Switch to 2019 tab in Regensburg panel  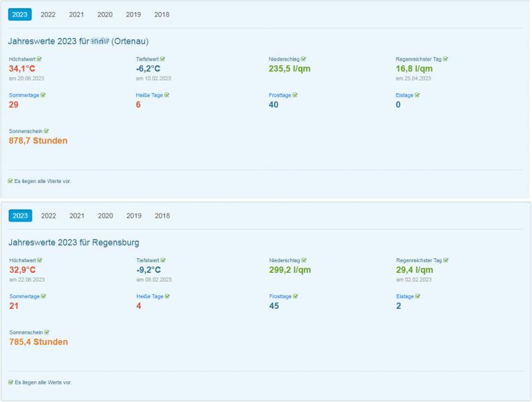point(134,216)
